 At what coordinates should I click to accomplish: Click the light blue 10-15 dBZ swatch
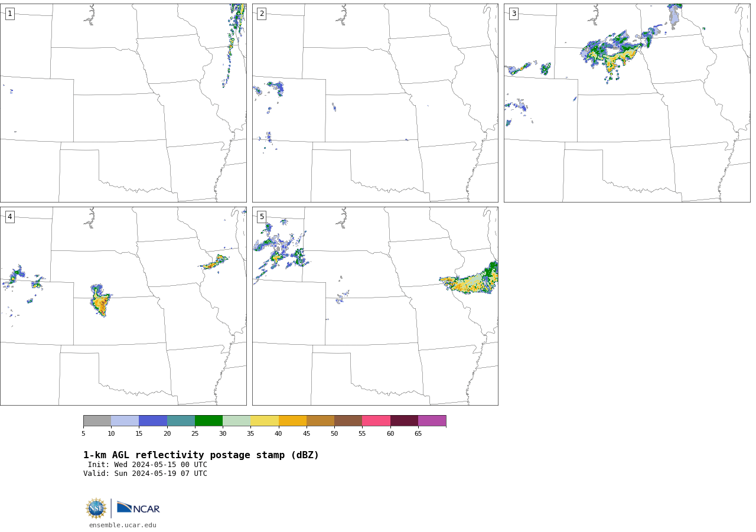click(125, 421)
